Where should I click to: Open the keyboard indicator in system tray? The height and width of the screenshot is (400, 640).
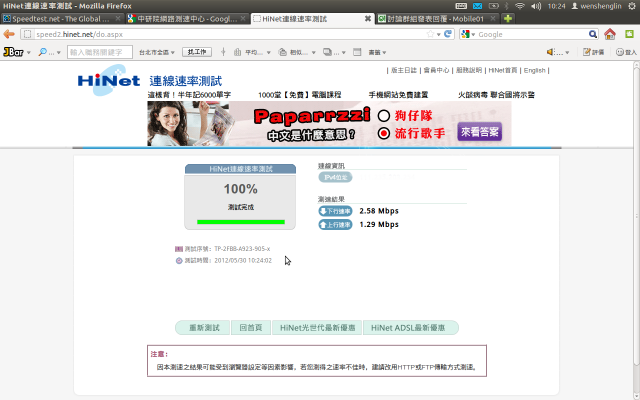(461, 6)
